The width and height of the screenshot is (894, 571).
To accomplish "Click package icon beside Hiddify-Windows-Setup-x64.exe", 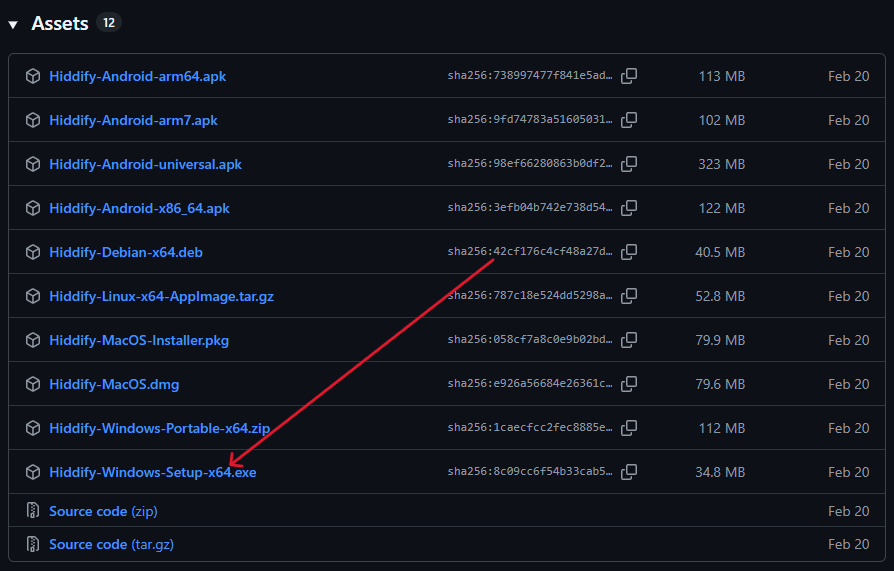I will tap(33, 472).
